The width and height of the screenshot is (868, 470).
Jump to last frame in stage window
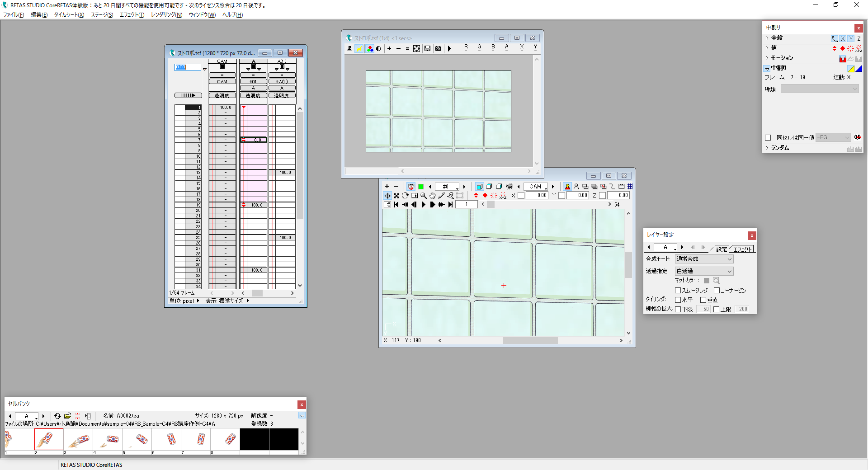(450, 205)
